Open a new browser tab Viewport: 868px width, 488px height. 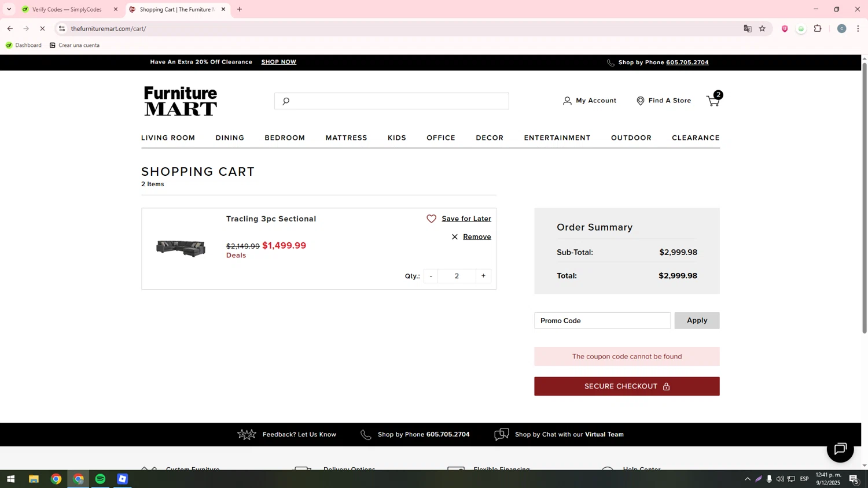click(x=240, y=9)
